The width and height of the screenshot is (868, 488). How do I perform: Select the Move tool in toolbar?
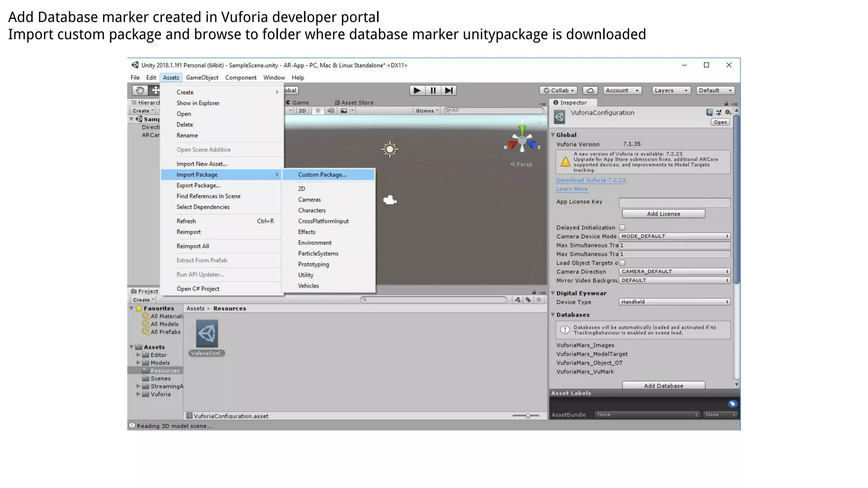click(x=155, y=90)
